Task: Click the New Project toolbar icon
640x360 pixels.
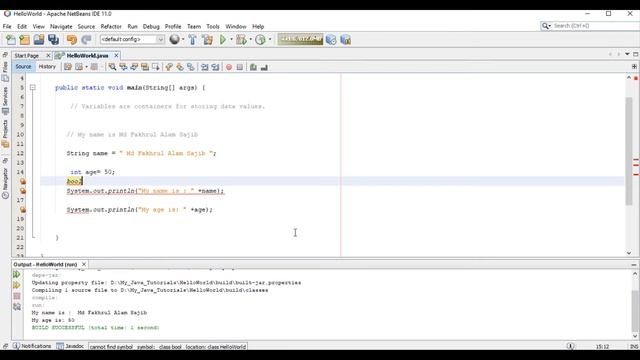Action: [x=24, y=40]
